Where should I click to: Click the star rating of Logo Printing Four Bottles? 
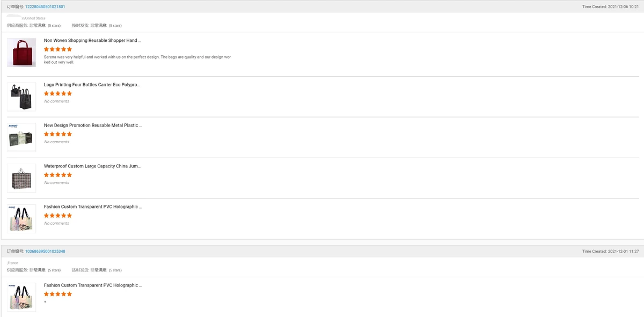click(58, 94)
